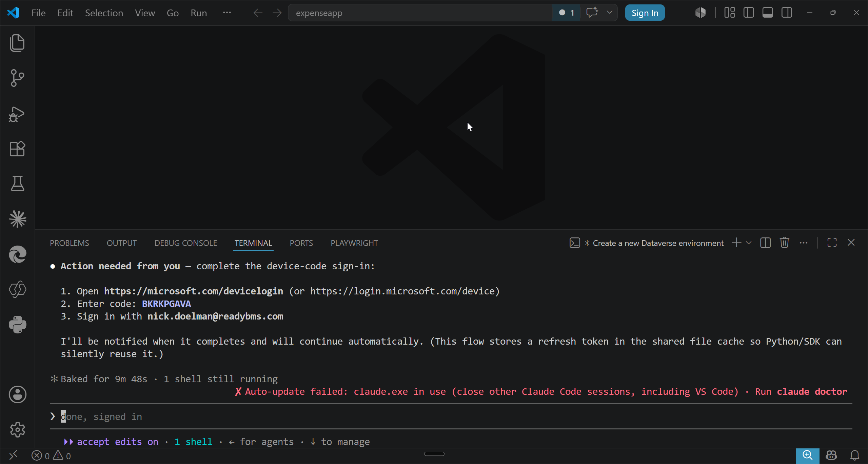Expand the new terminal launch profile dropdown
This screenshot has width=868, height=464.
[x=749, y=243]
